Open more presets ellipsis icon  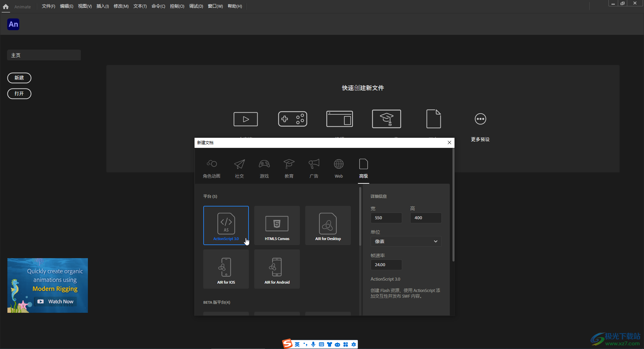click(x=480, y=119)
